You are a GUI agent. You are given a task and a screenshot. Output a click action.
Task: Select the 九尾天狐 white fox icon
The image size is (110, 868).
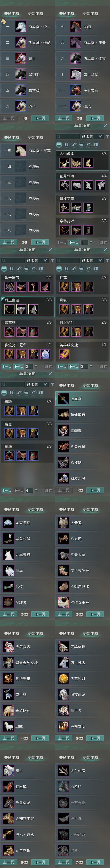pos(8,555)
